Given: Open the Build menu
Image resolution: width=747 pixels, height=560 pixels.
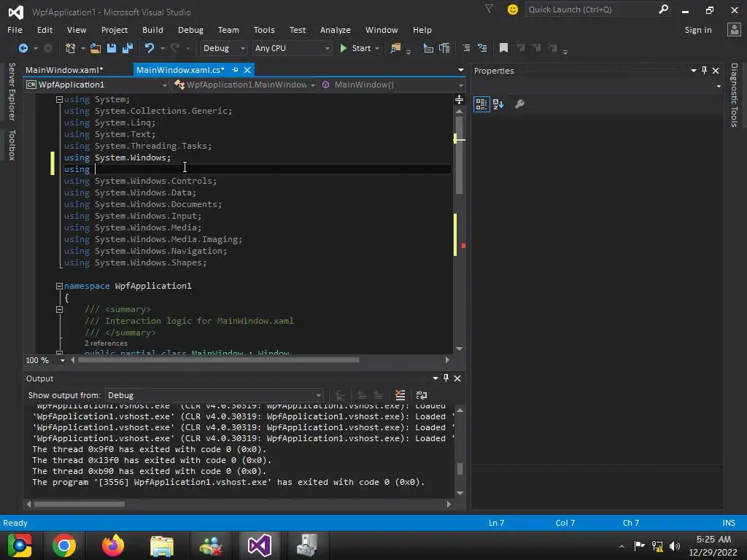Looking at the screenshot, I should tap(152, 29).
